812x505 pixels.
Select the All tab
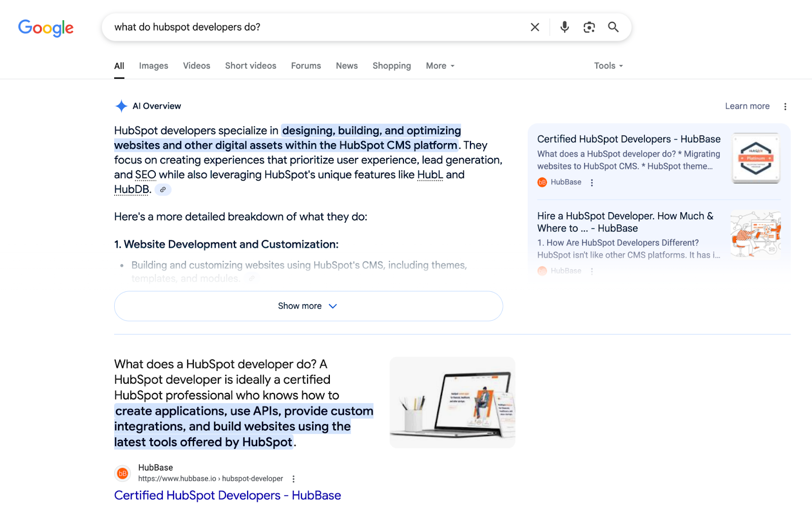coord(119,66)
